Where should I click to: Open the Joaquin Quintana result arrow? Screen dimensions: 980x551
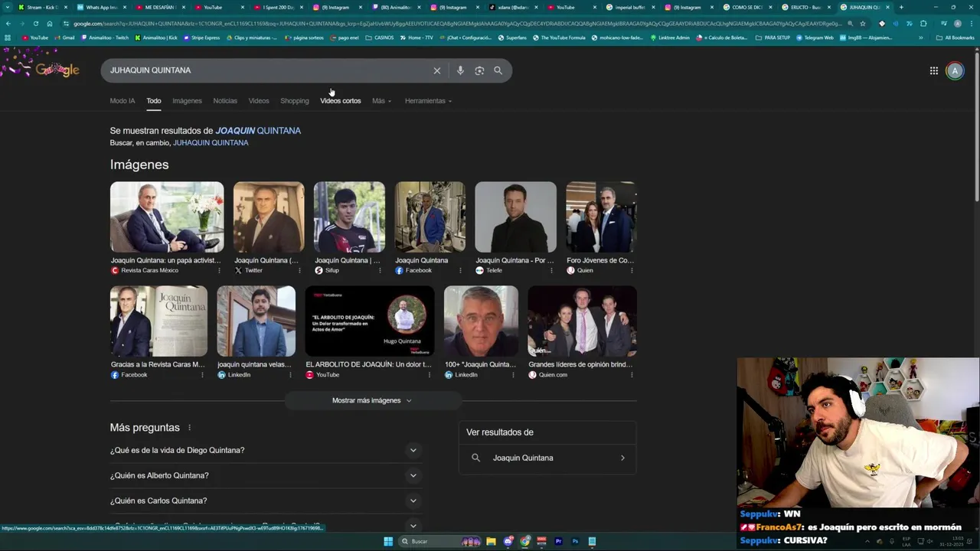pyautogui.click(x=622, y=458)
